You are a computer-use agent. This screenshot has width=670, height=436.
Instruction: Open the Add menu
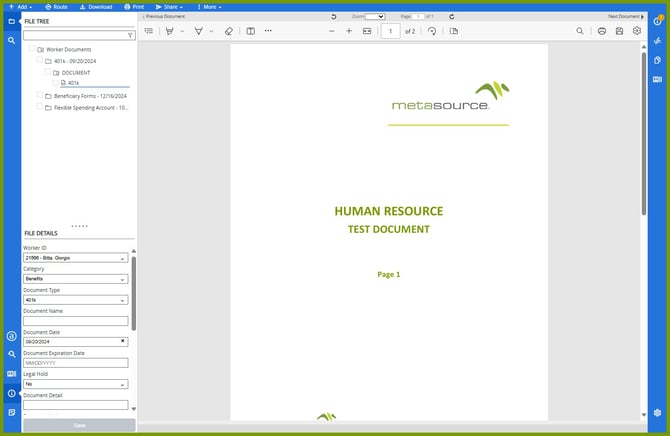click(20, 7)
